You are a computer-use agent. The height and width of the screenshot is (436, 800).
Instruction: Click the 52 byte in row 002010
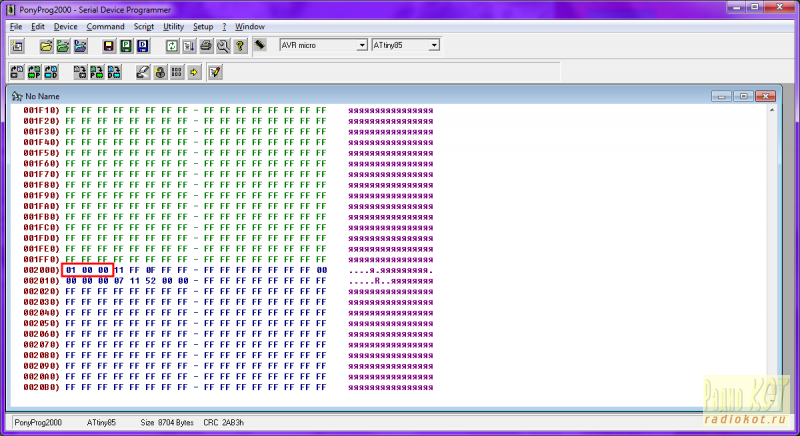coord(150,281)
